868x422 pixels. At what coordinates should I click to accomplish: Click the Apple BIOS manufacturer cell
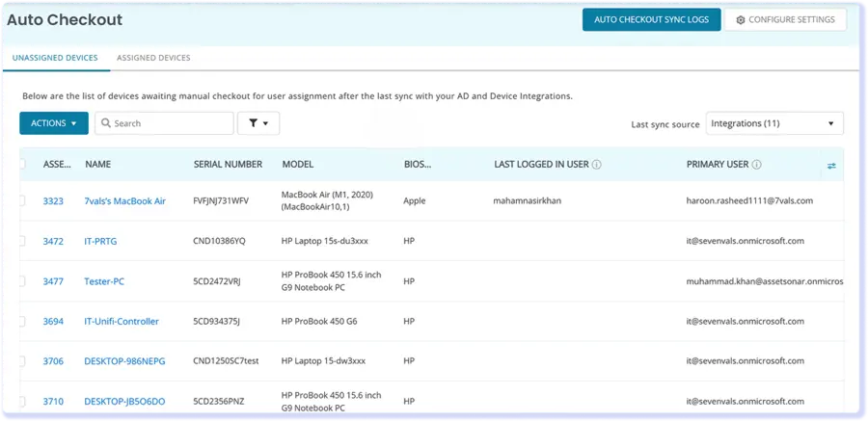(x=415, y=200)
